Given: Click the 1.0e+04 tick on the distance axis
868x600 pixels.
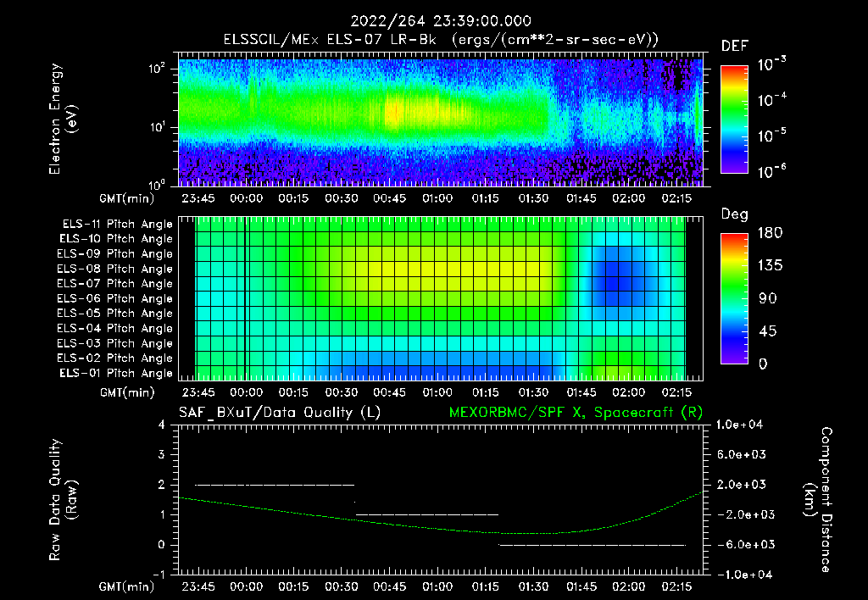Looking at the screenshot, I should pos(739,425).
